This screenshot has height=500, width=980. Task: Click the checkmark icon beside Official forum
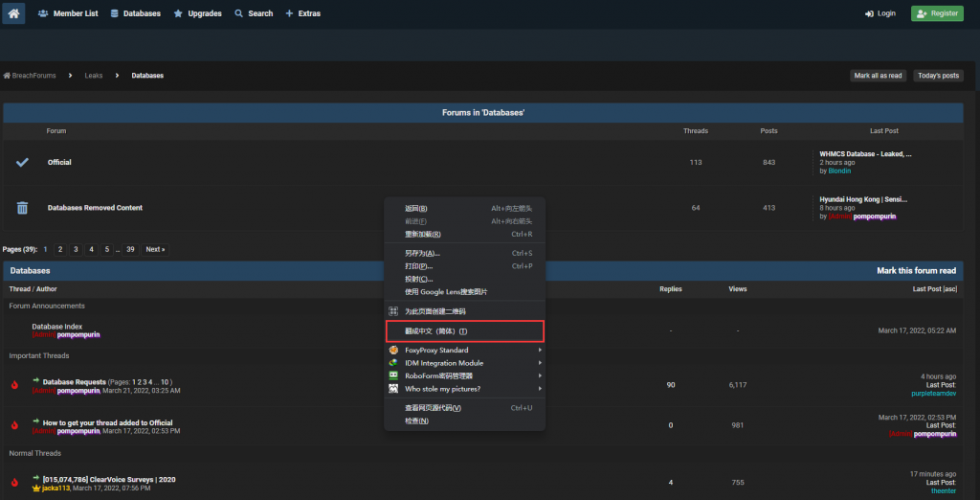22,162
